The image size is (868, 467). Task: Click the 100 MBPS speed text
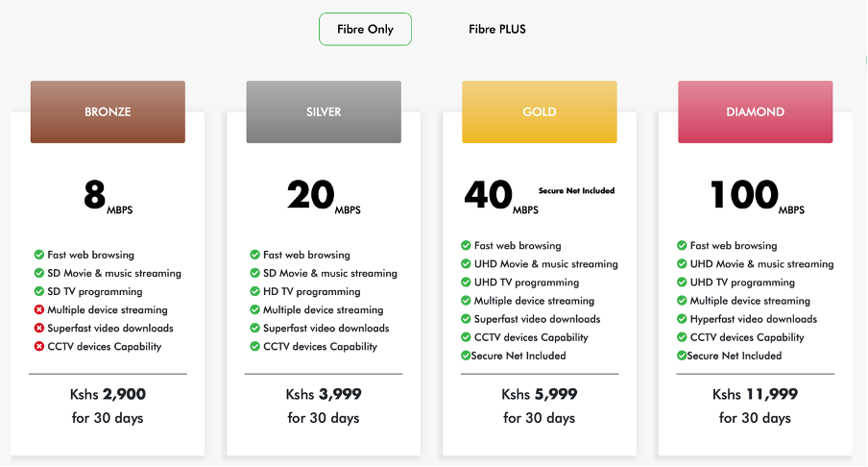point(758,197)
